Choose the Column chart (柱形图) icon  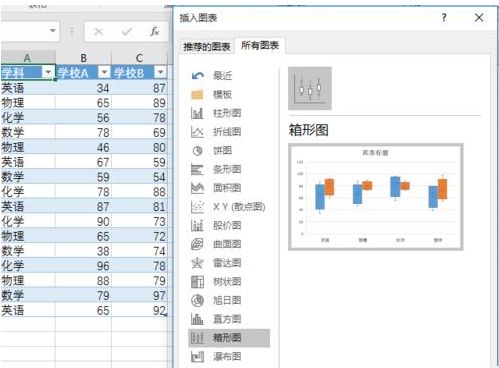(197, 113)
